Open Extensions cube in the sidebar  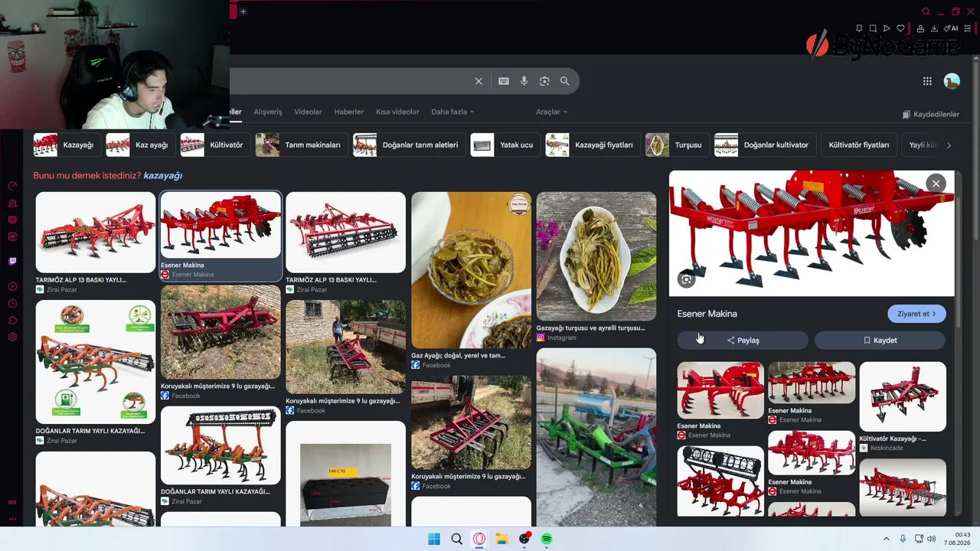12,321
